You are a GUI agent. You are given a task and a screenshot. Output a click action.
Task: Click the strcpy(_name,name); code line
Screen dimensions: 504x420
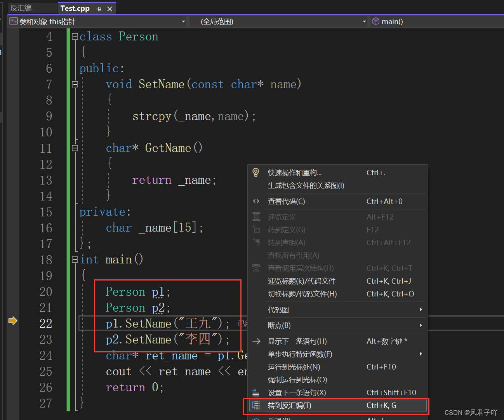(194, 116)
